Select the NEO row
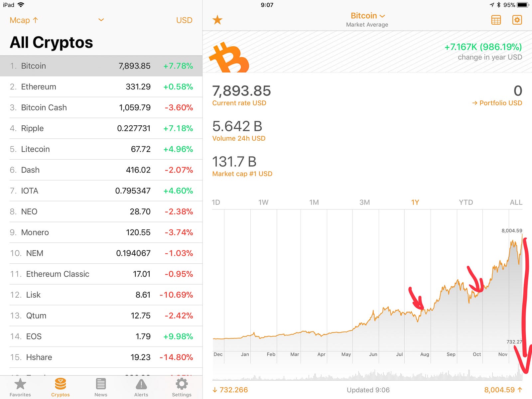 [101, 211]
